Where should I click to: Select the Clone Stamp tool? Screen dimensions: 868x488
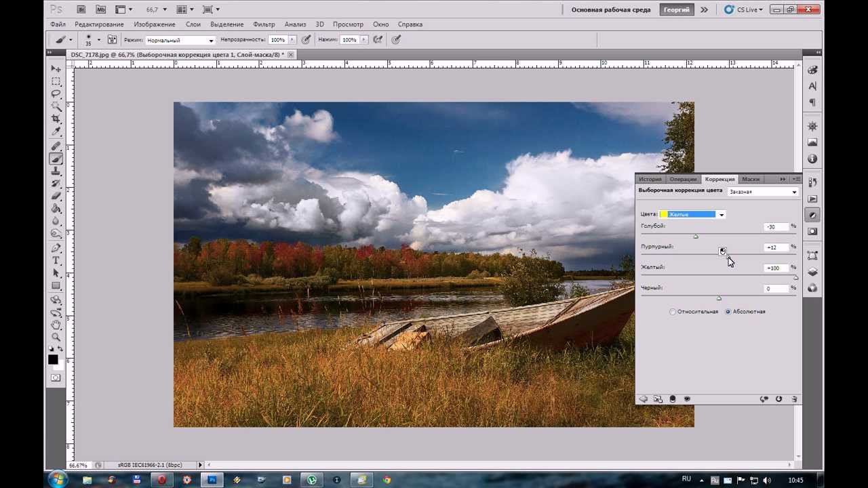pos(56,171)
